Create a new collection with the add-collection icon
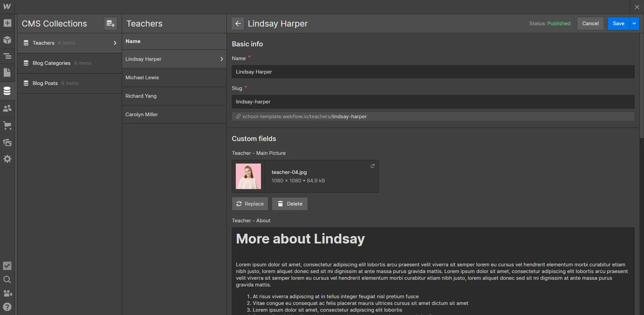Screen dimensions: 644x315 111,23
